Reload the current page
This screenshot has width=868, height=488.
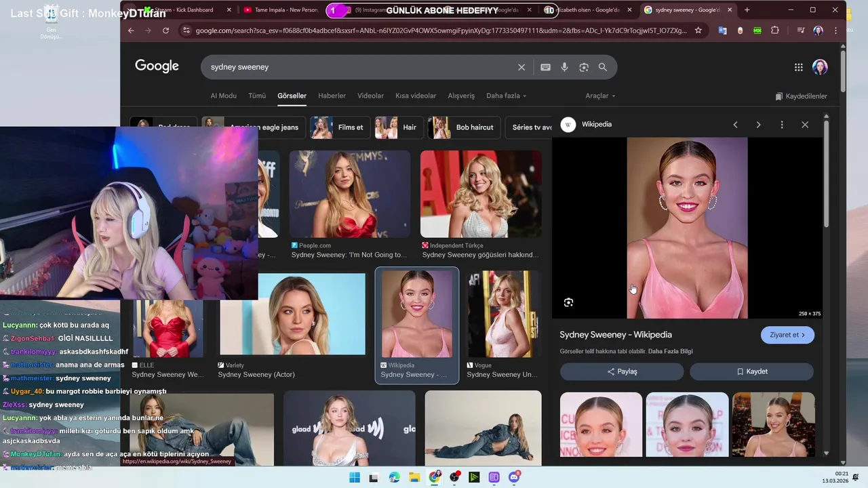click(165, 30)
